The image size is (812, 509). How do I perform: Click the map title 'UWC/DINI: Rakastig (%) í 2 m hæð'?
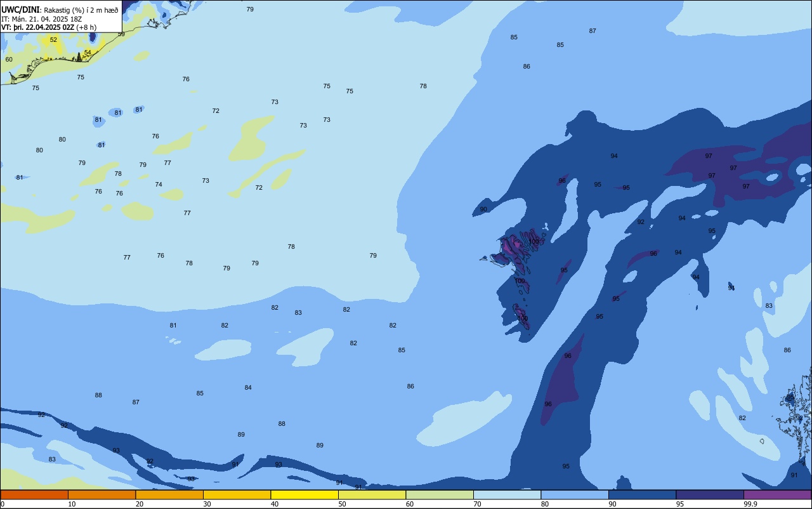[x=60, y=10]
